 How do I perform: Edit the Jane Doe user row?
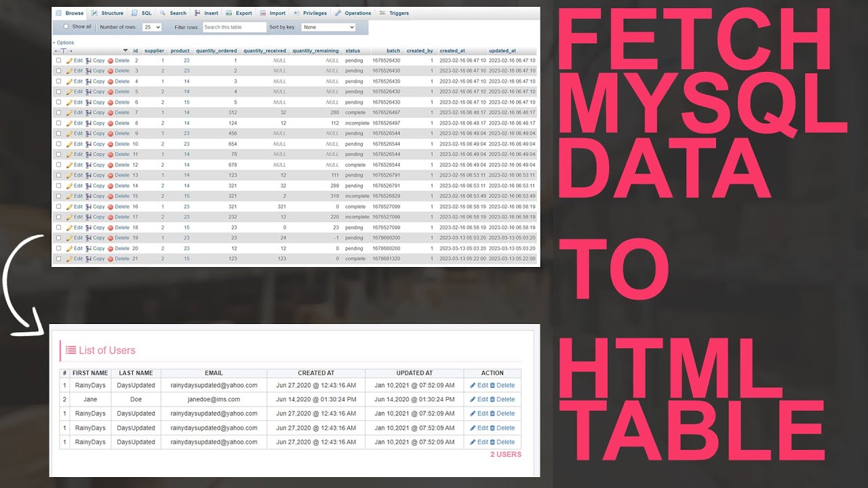pos(479,399)
